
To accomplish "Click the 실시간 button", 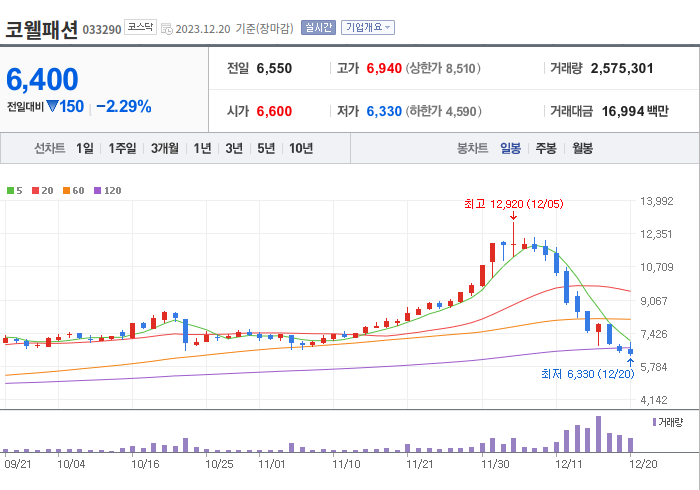I will [318, 28].
